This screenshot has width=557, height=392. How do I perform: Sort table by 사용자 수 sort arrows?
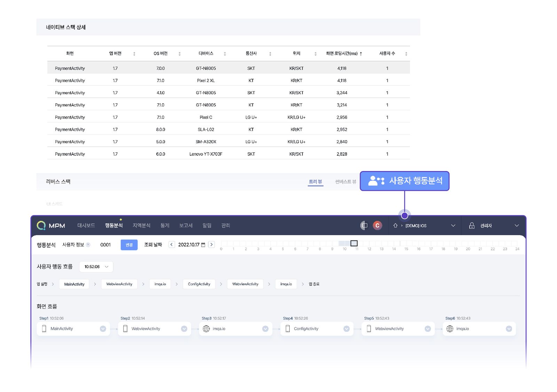(x=406, y=54)
